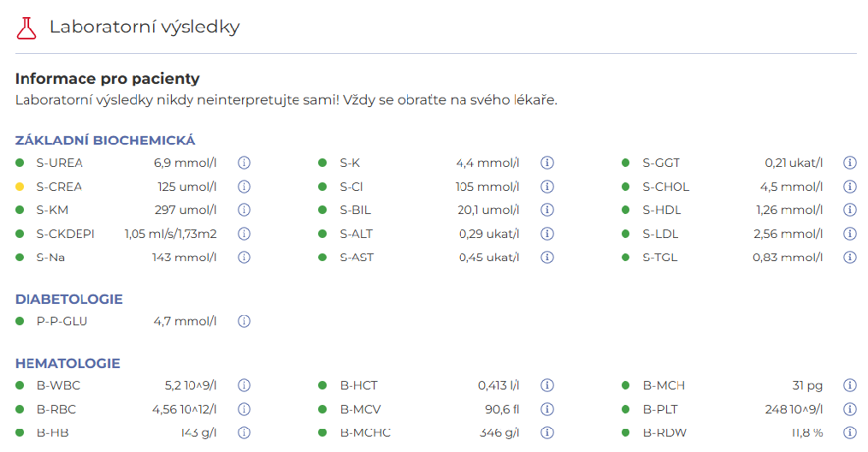Click the info icon beside S-K

point(547,163)
